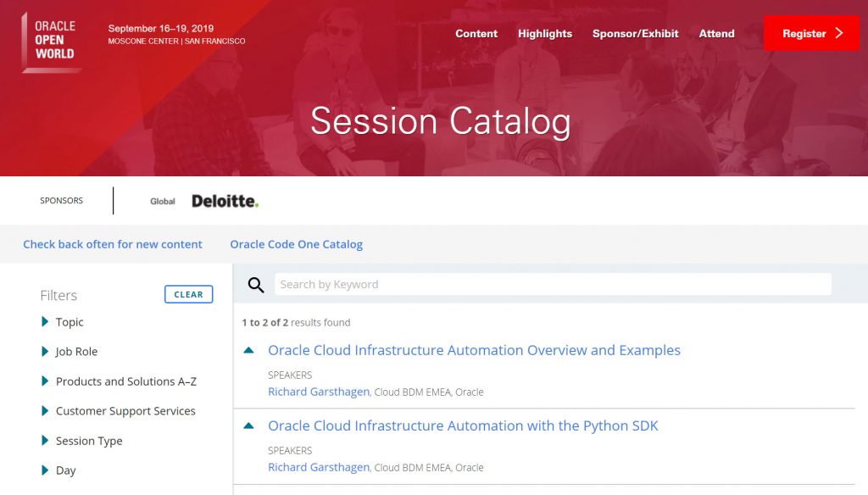
Task: Open Richard Garsthagen's first speaker link
Action: (319, 392)
